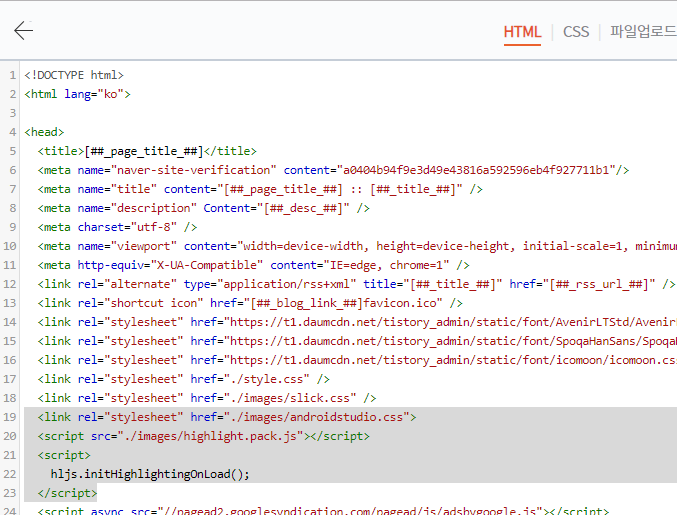Click the SpoqaHanSans font stylesheet line
Screen dimensions: 677x515
click(357, 341)
